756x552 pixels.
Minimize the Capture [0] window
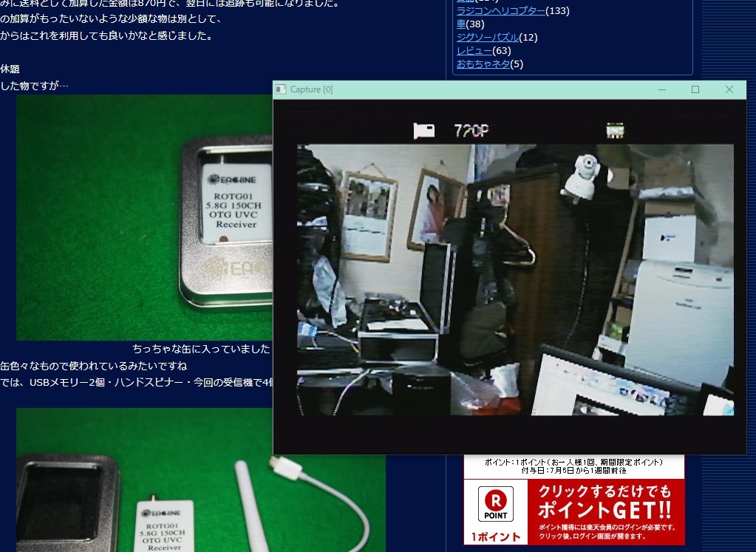coord(661,89)
